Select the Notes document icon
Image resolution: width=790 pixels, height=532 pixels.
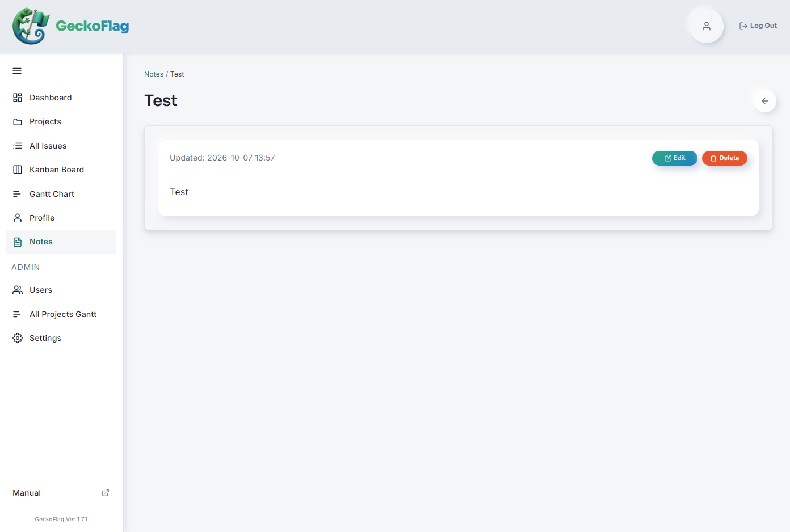coord(18,242)
